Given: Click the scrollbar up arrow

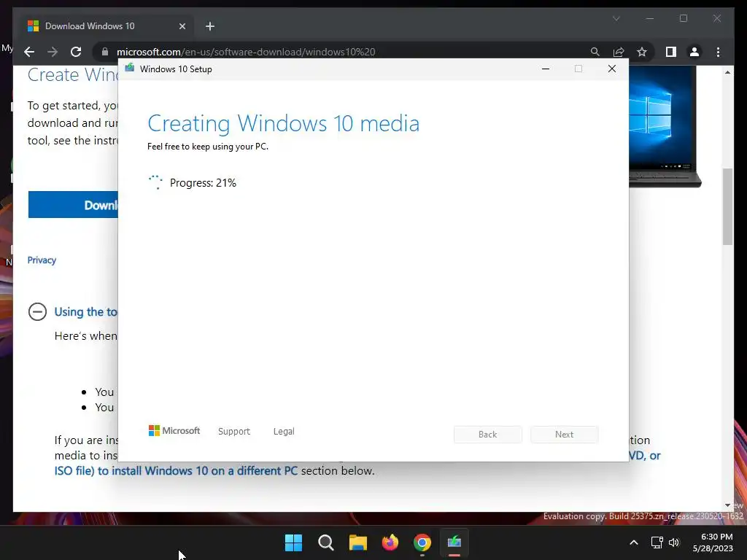Looking at the screenshot, I should 727,72.
